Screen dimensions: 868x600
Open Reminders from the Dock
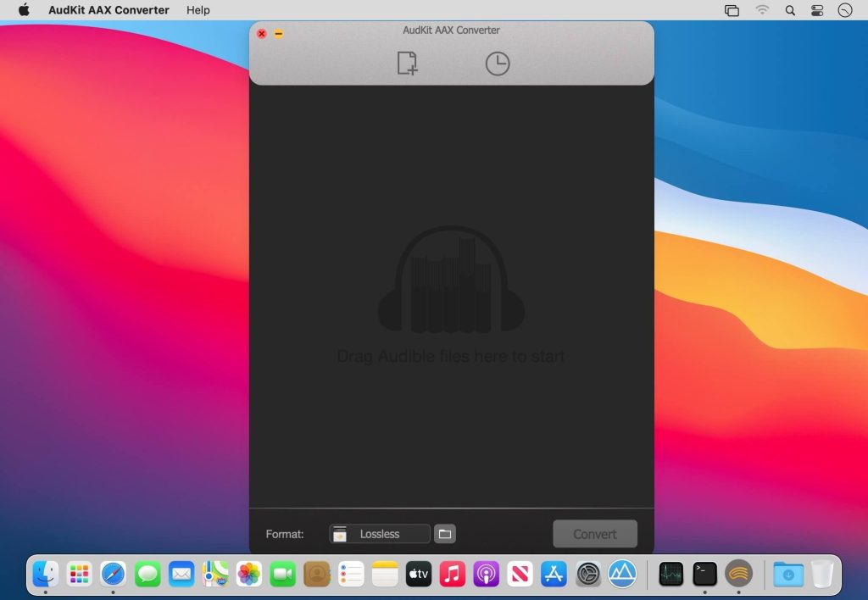[350, 574]
